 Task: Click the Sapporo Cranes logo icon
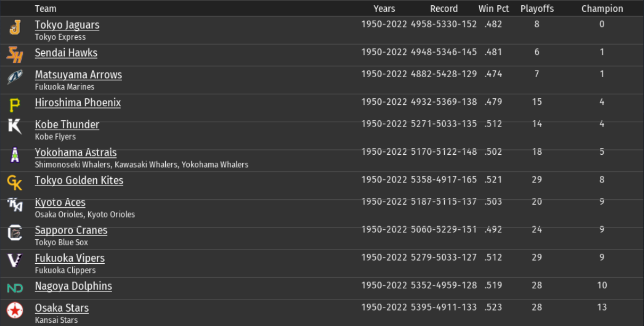point(15,233)
